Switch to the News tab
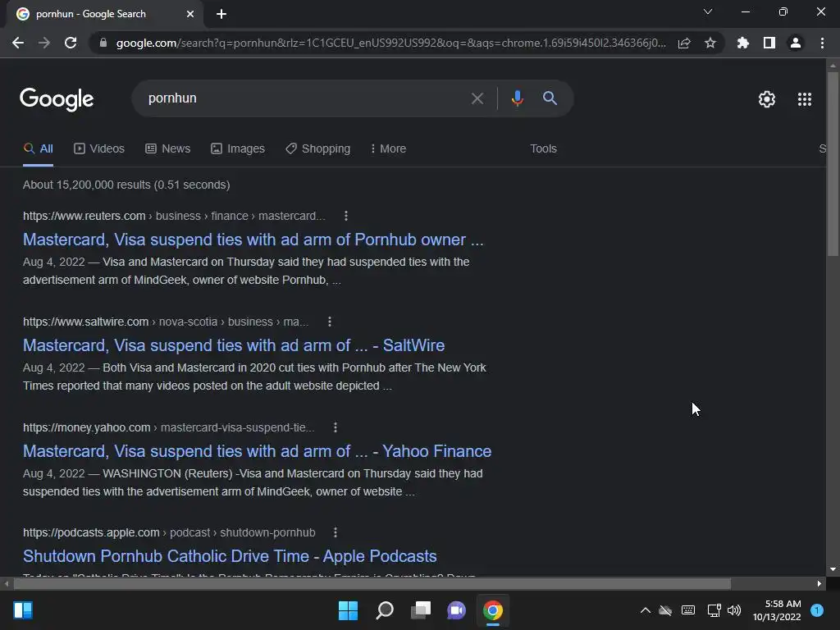 (167, 148)
